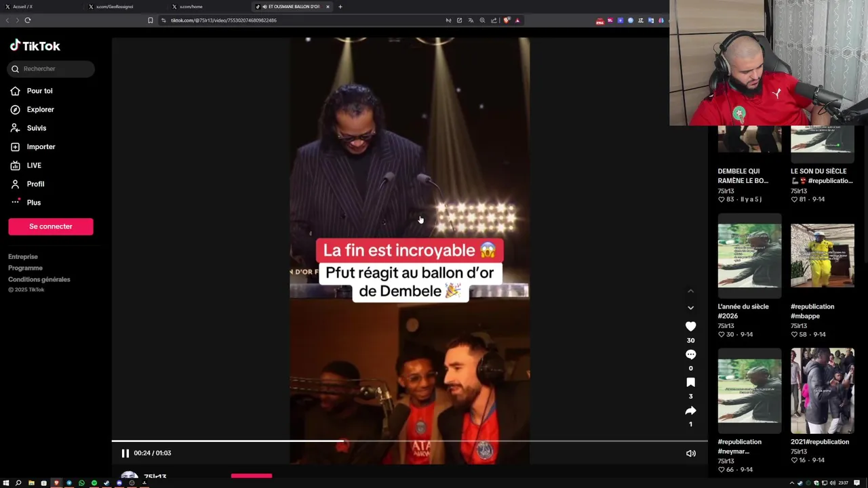Open a new browser tab
The width and height of the screenshot is (868, 488).
tap(340, 7)
